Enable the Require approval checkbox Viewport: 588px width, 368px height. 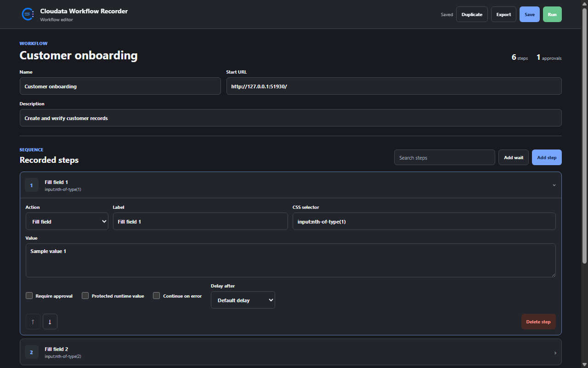pos(29,296)
